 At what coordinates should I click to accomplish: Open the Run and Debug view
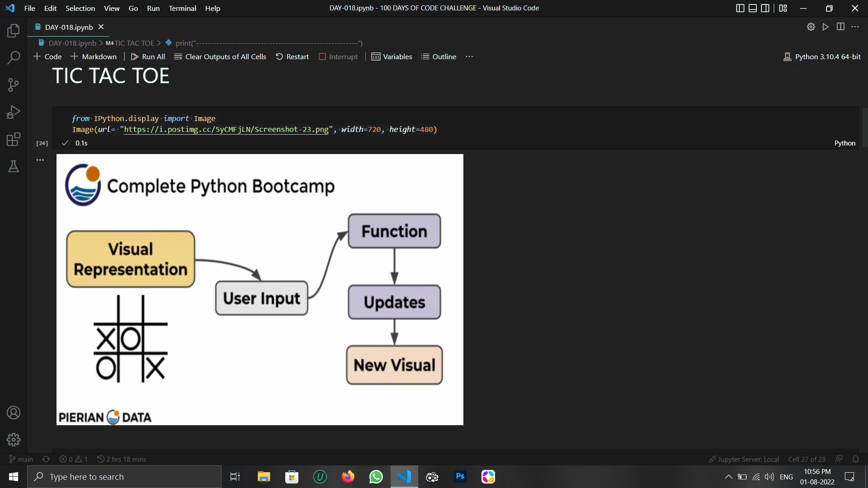pyautogui.click(x=14, y=112)
